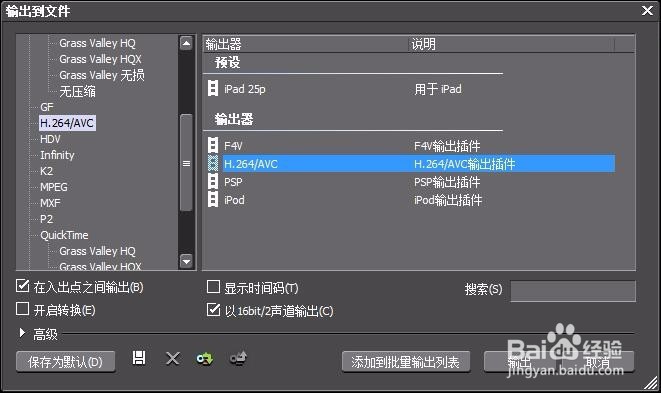This screenshot has height=393, width=661.
Task: Select P2 in the category tree
Action: (46, 219)
